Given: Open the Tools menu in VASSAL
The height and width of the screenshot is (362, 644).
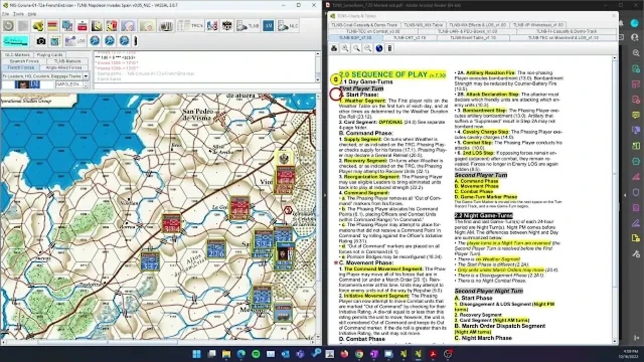Looking at the screenshot, I should pyautogui.click(x=19, y=14).
